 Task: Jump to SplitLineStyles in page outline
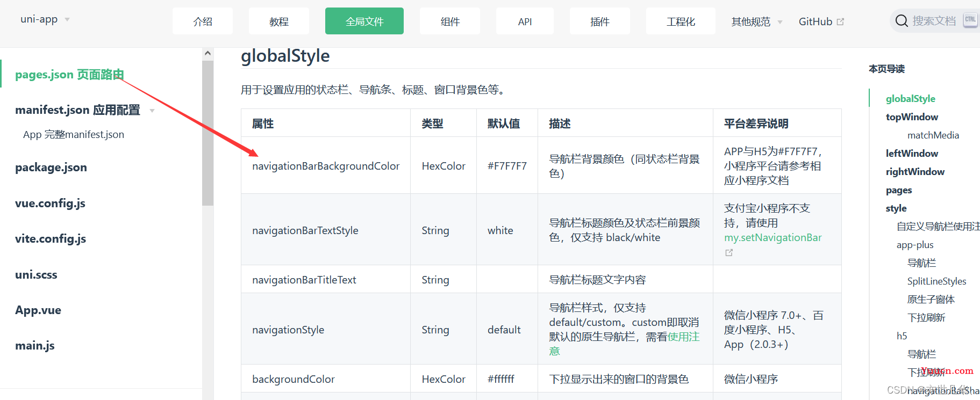(x=936, y=281)
